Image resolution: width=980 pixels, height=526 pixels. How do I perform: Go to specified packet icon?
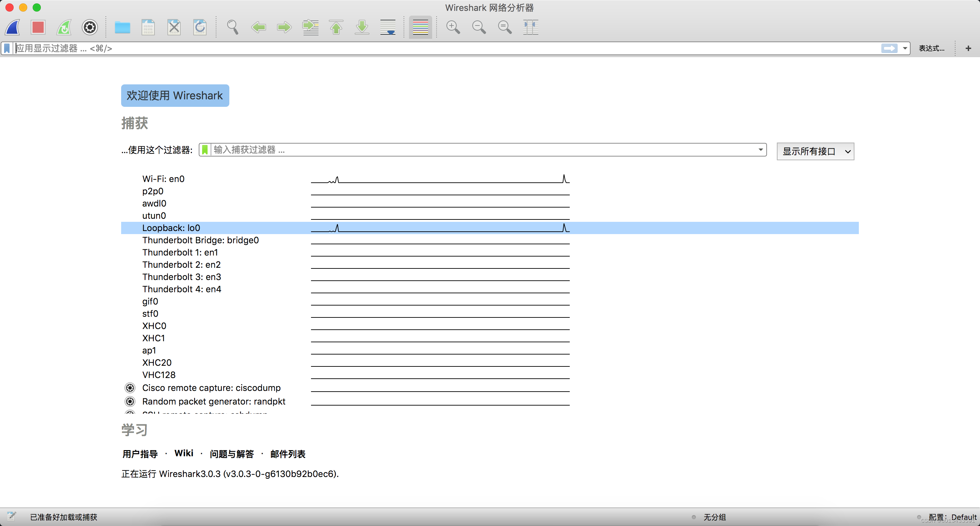310,27
